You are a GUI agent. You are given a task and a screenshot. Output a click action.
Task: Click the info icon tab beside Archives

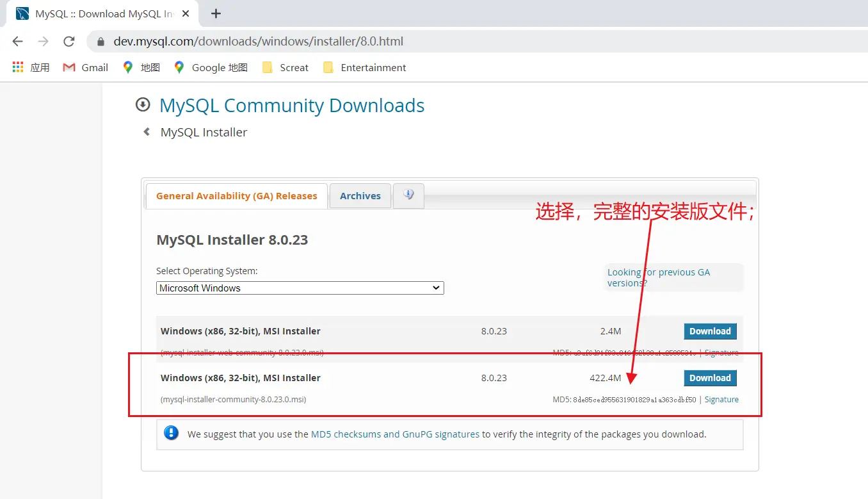point(408,195)
